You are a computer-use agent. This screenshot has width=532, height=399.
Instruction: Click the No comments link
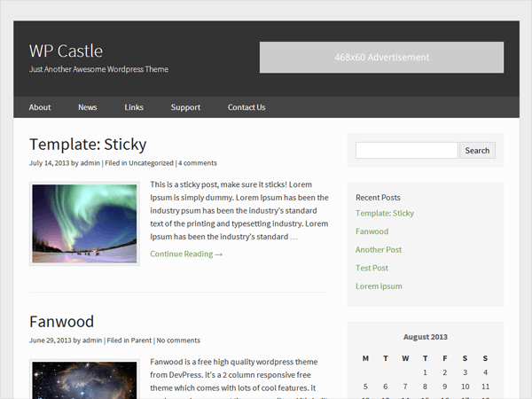[x=178, y=340]
